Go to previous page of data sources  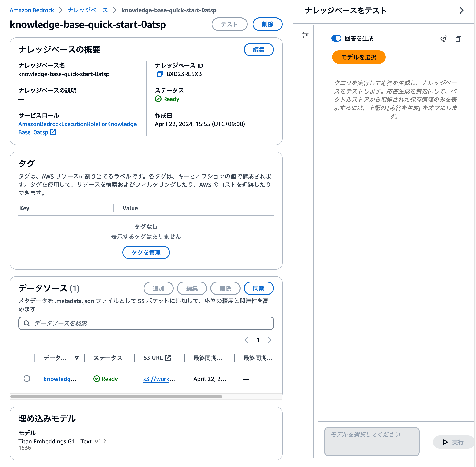(247, 340)
